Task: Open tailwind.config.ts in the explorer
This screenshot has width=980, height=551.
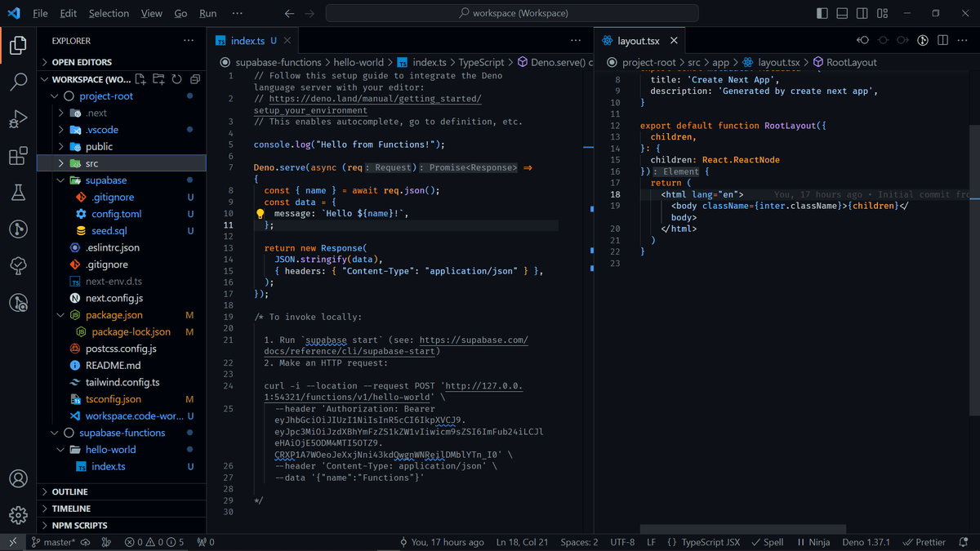Action: click(122, 382)
